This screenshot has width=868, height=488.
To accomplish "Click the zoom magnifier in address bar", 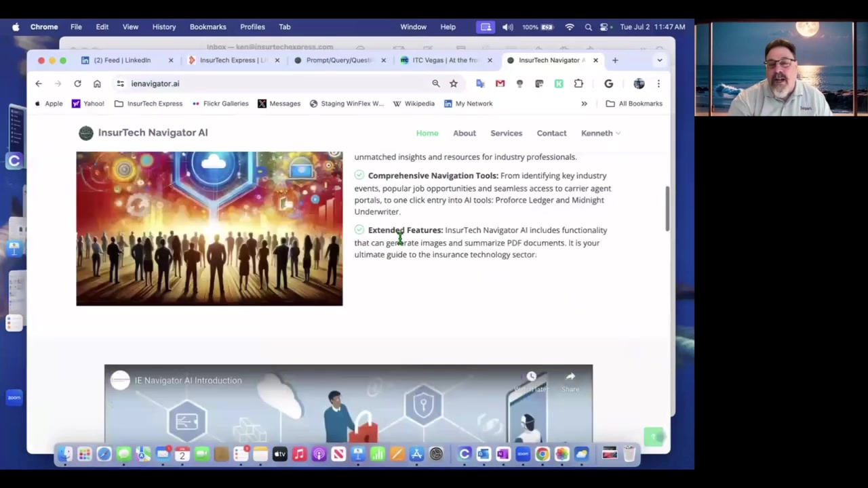I will click(x=436, y=83).
